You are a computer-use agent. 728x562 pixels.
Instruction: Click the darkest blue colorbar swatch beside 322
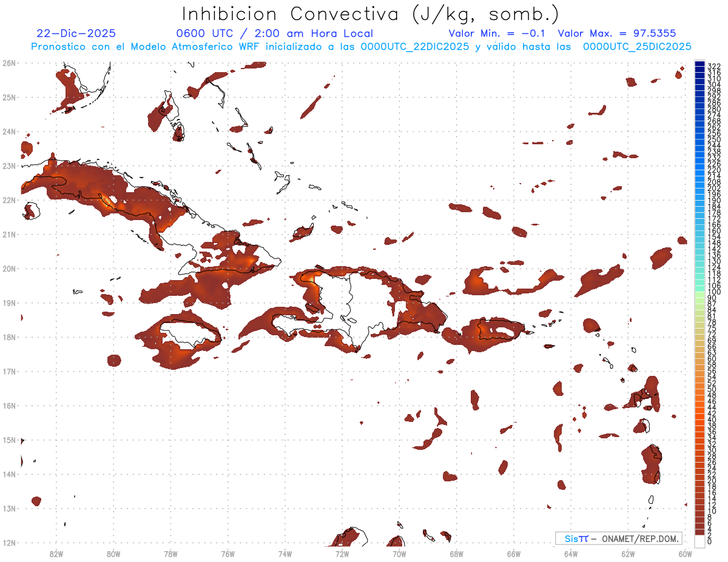coord(700,64)
